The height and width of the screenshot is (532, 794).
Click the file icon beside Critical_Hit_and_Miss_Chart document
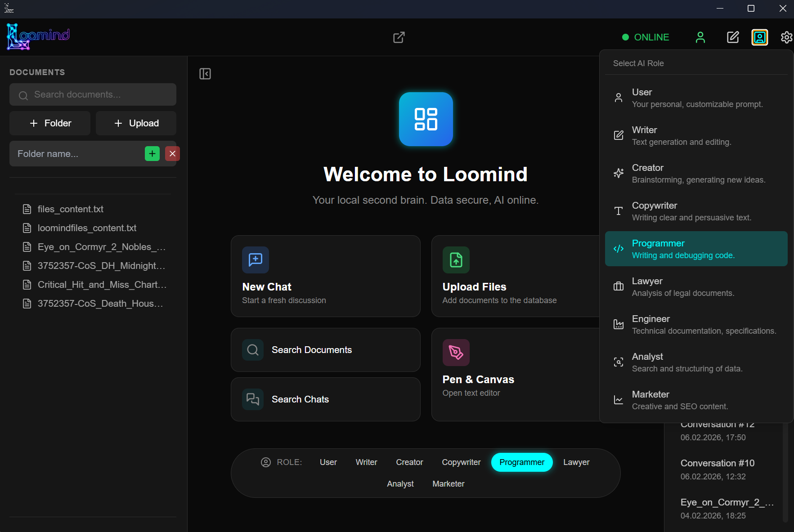coord(27,285)
